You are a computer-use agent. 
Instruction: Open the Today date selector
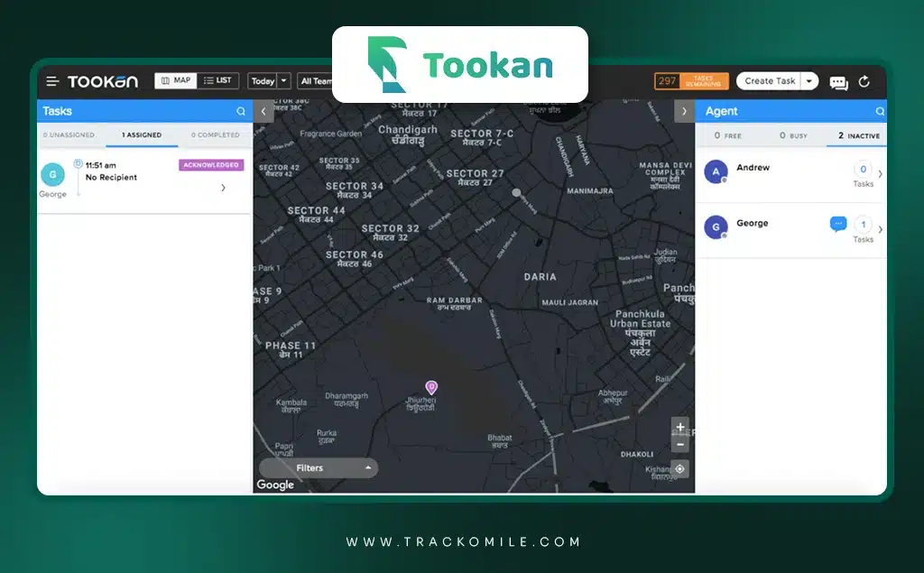click(263, 81)
